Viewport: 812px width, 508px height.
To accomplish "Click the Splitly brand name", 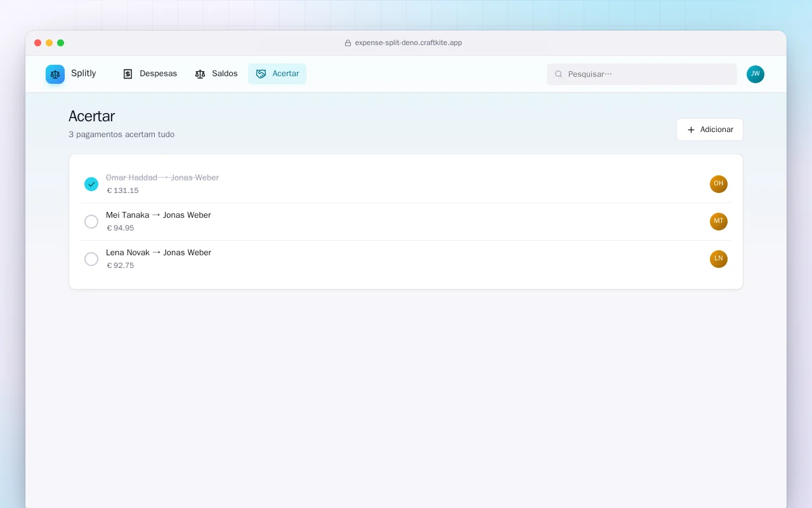I will pyautogui.click(x=84, y=74).
